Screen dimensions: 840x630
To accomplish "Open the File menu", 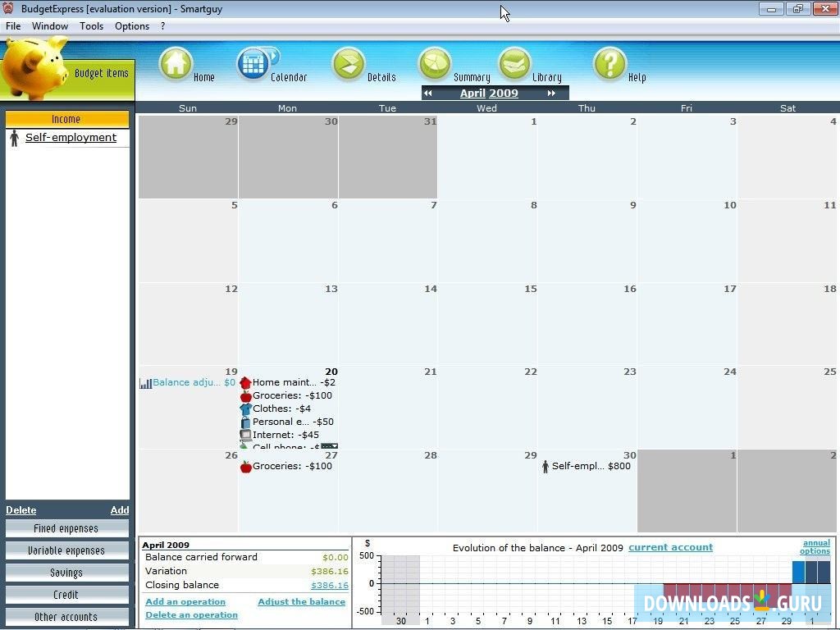I will coord(13,26).
